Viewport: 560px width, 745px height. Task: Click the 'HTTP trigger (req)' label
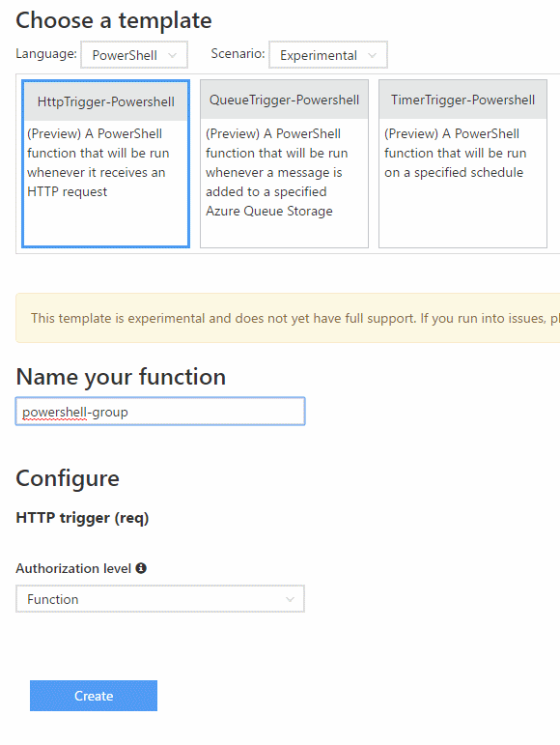point(82,517)
